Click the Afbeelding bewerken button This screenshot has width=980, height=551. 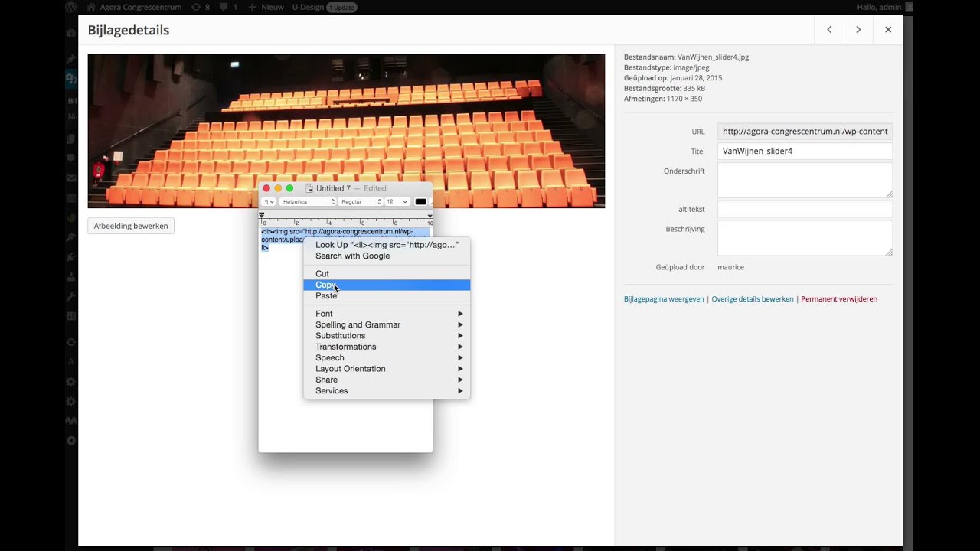[x=131, y=226]
